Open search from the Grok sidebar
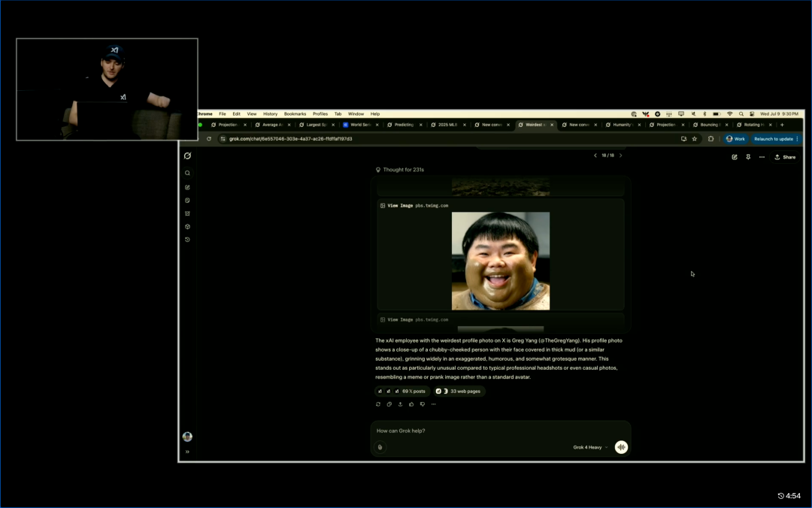Viewport: 812px width, 508px height. point(187,173)
